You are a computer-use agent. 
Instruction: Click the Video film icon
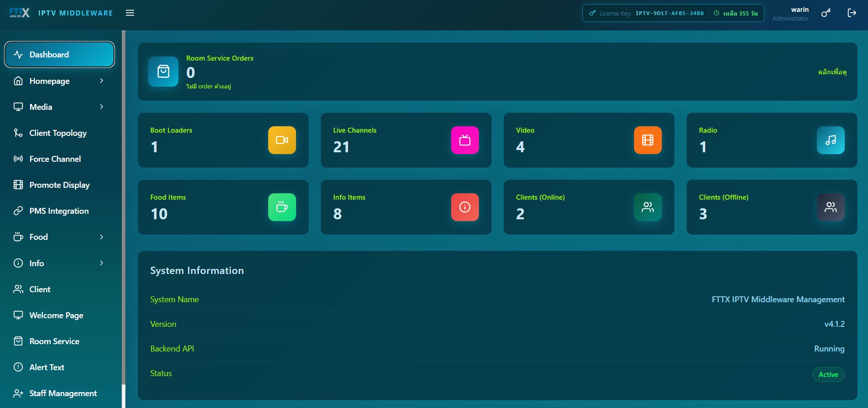(648, 140)
